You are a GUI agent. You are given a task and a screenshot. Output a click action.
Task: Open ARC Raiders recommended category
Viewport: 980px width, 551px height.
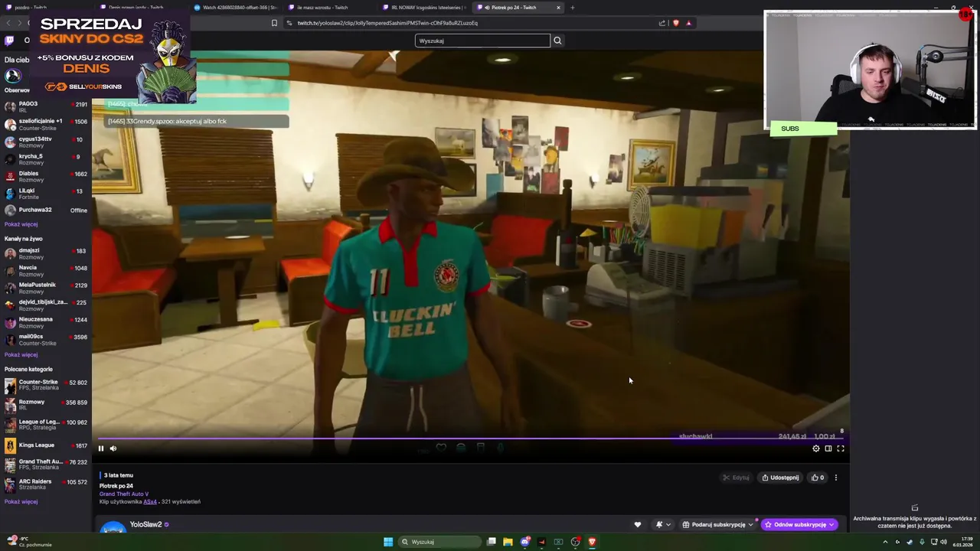(x=46, y=484)
